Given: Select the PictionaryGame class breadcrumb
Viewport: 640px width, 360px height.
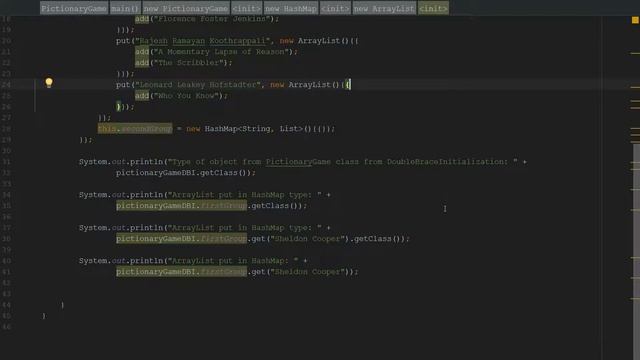Looking at the screenshot, I should click(74, 8).
